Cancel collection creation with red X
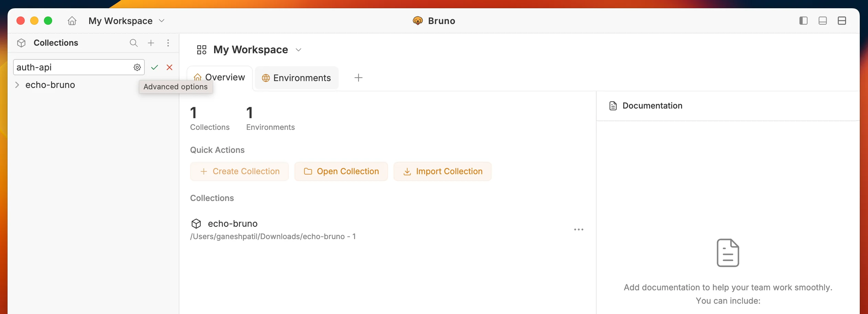 coord(169,67)
